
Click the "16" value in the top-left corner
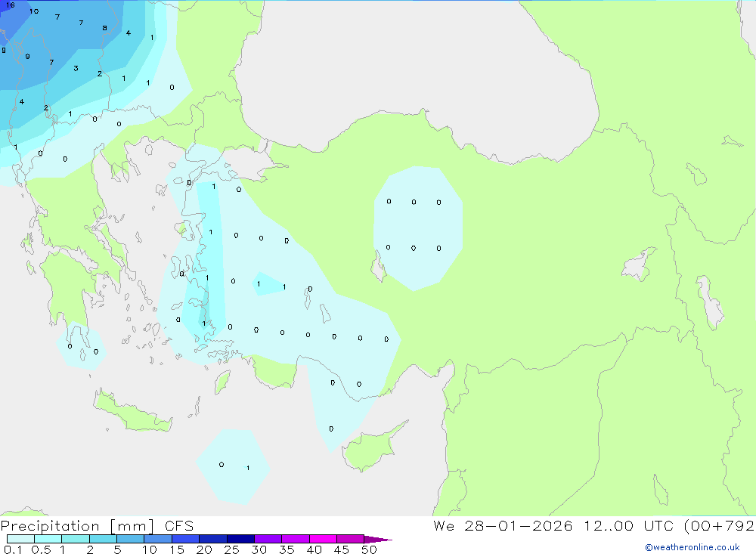pos(10,5)
